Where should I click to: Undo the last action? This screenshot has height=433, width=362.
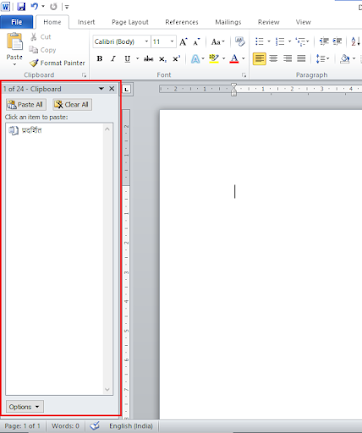[34, 6]
